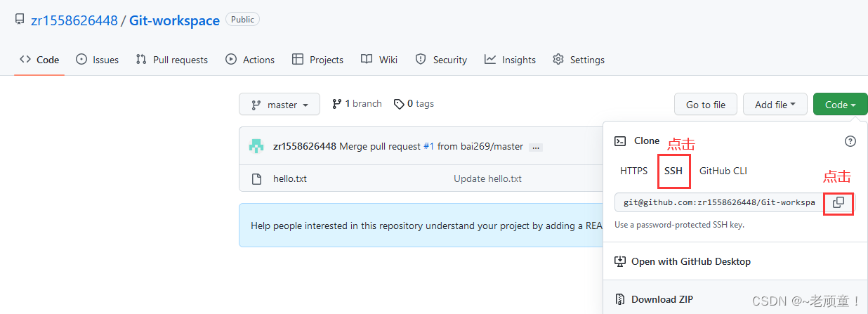Click the Open with GitHub Desktop icon
Screen dimensions: 868x314
point(620,261)
